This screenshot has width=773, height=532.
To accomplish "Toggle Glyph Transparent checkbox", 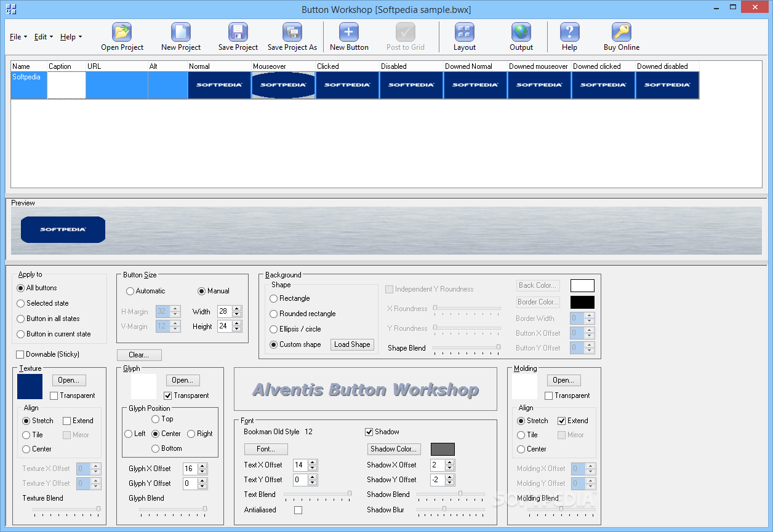I will coord(168,395).
